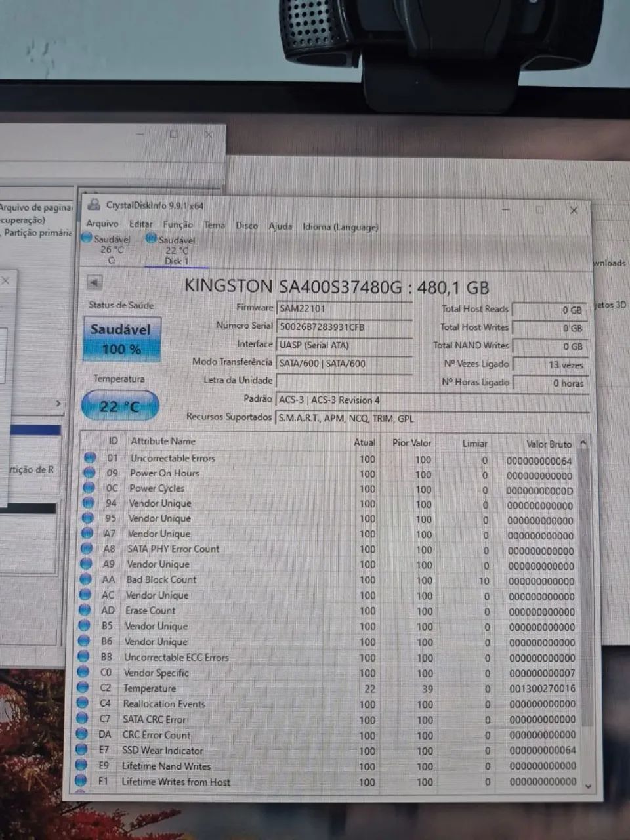
Task: Click the status icon for Erase Count
Action: coord(85,610)
